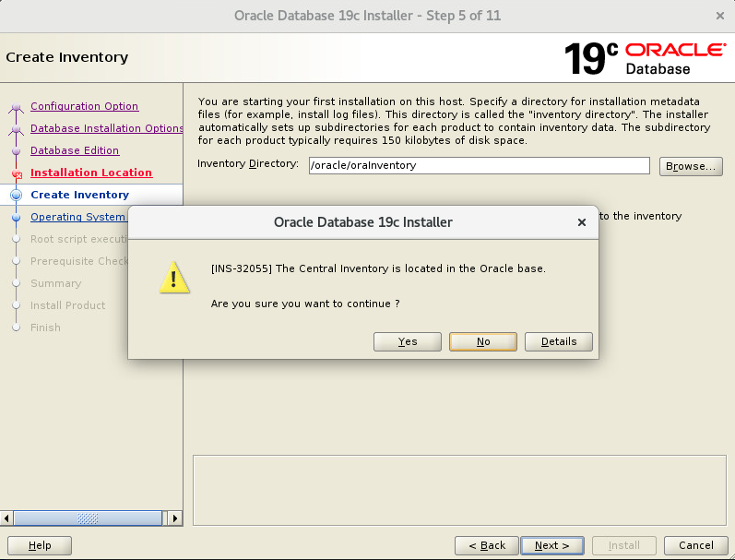Click the Database Installation Options step bullet icon
This screenshot has width=735, height=560.
pyautogui.click(x=17, y=129)
